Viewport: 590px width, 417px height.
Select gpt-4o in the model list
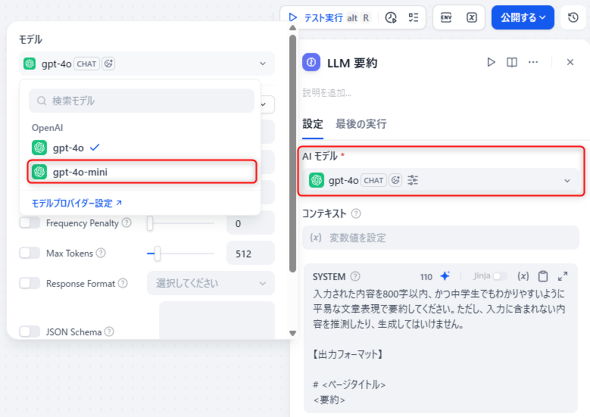point(141,148)
